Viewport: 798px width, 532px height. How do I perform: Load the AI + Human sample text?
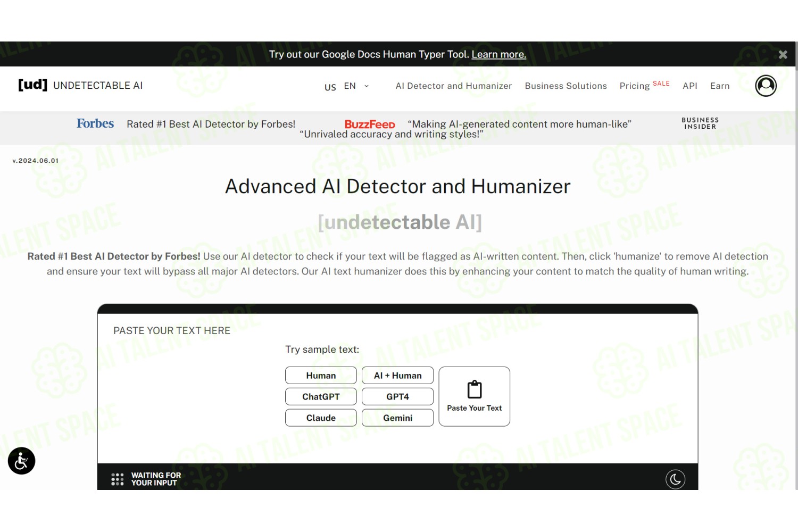[x=397, y=375]
